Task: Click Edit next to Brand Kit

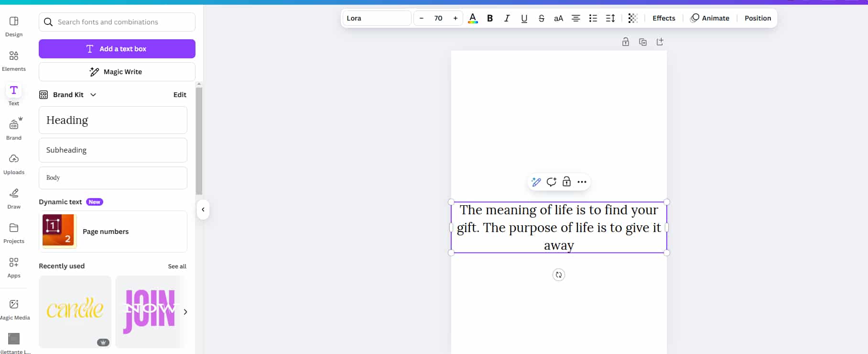Action: (180, 95)
